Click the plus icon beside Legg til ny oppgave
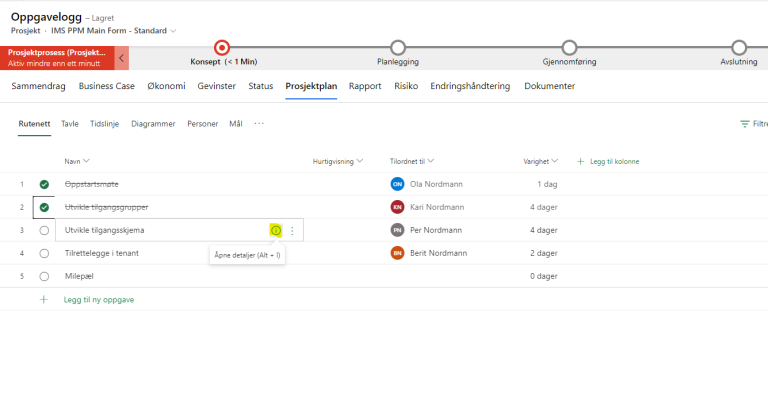Image resolution: width=768 pixels, height=396 pixels. (x=44, y=299)
